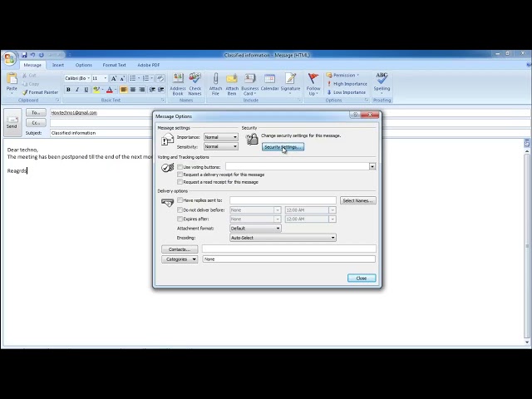Click the Bullets list icon
This screenshot has height=399, width=532.
pyautogui.click(x=135, y=78)
